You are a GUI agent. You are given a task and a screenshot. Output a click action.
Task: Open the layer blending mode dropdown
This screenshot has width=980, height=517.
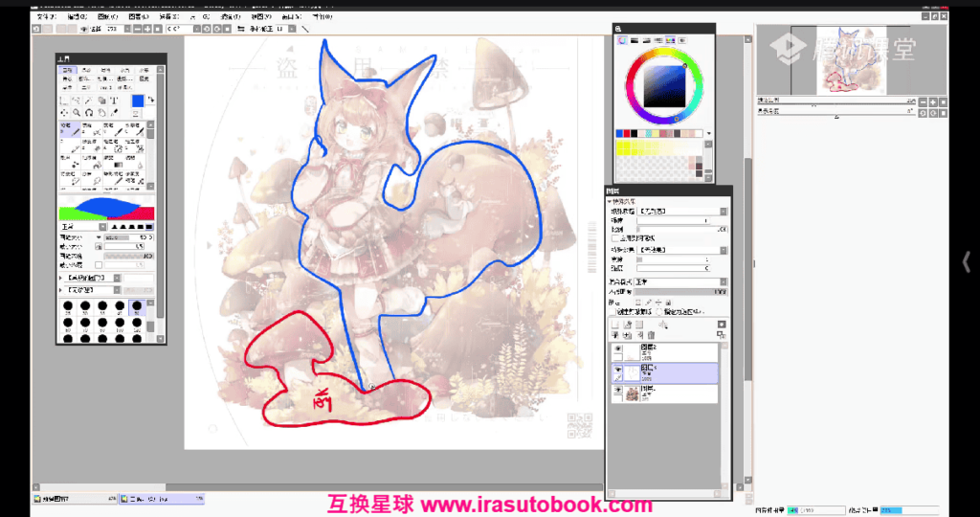click(680, 281)
